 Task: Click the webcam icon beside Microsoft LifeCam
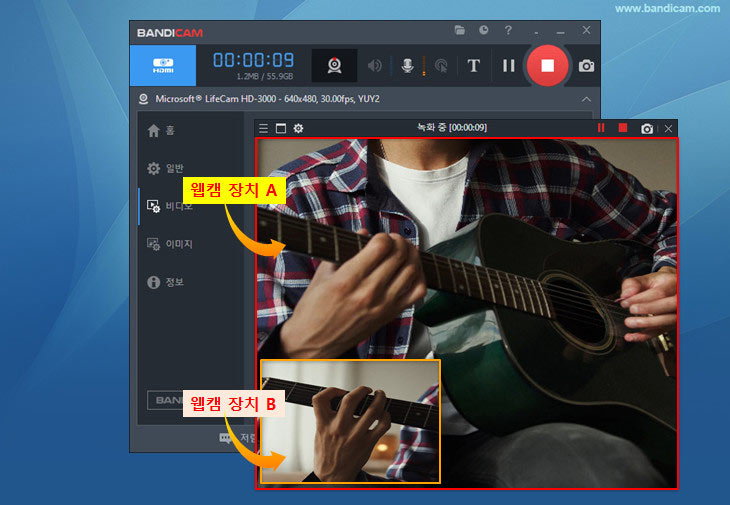click(x=143, y=99)
